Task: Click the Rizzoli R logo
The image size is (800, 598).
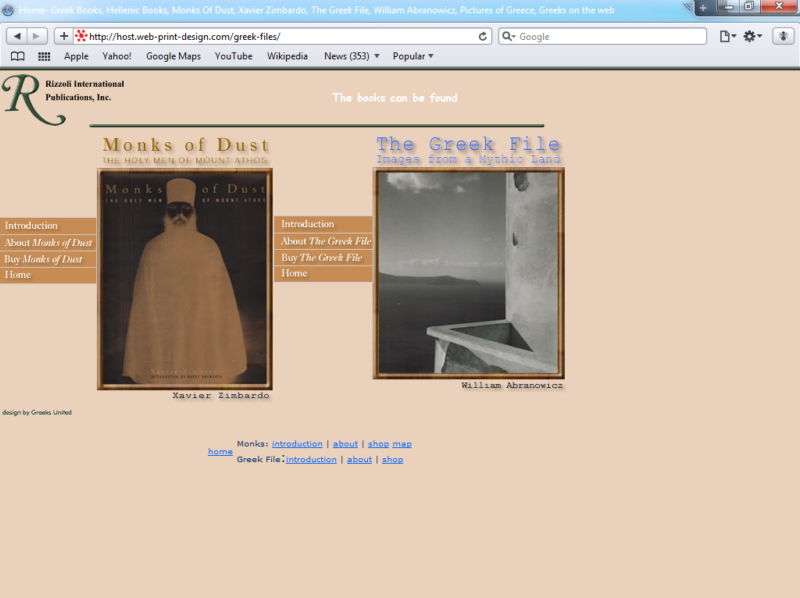Action: [34, 100]
